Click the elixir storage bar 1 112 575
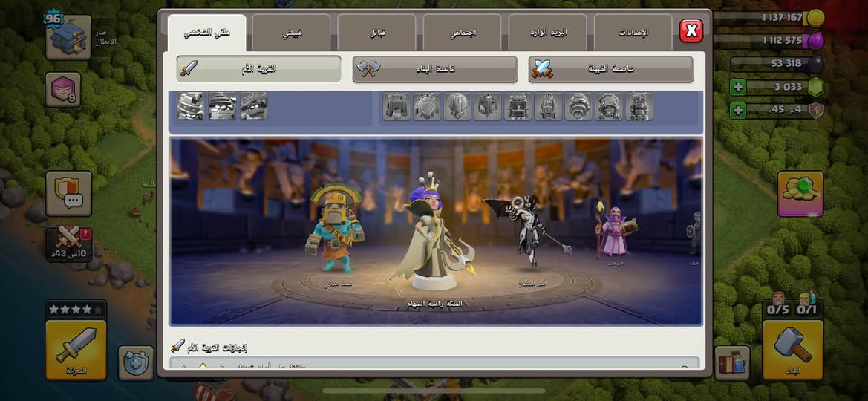The image size is (868, 401). (760, 40)
